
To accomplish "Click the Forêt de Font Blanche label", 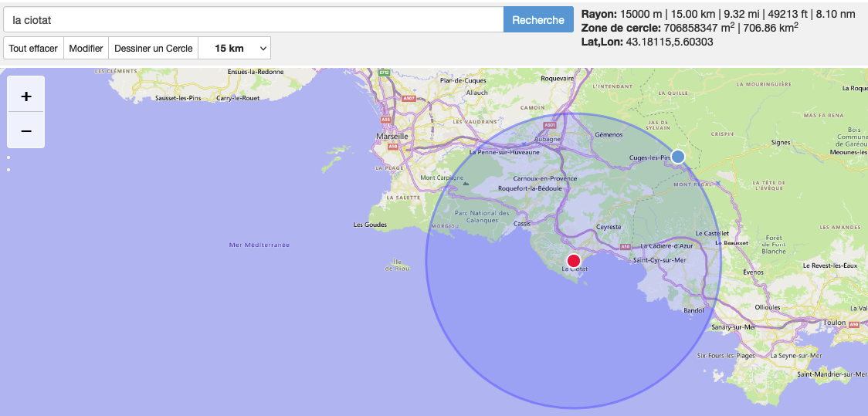I will pos(773,245).
